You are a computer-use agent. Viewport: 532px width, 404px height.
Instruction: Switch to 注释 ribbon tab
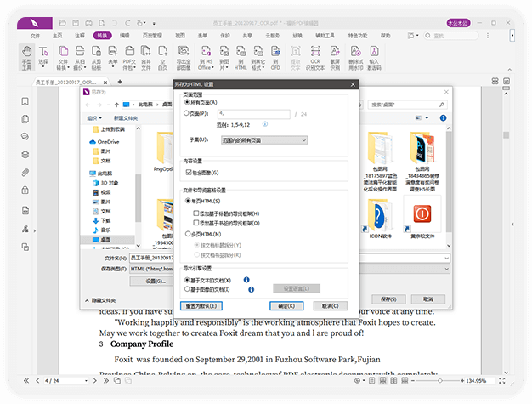pos(80,36)
